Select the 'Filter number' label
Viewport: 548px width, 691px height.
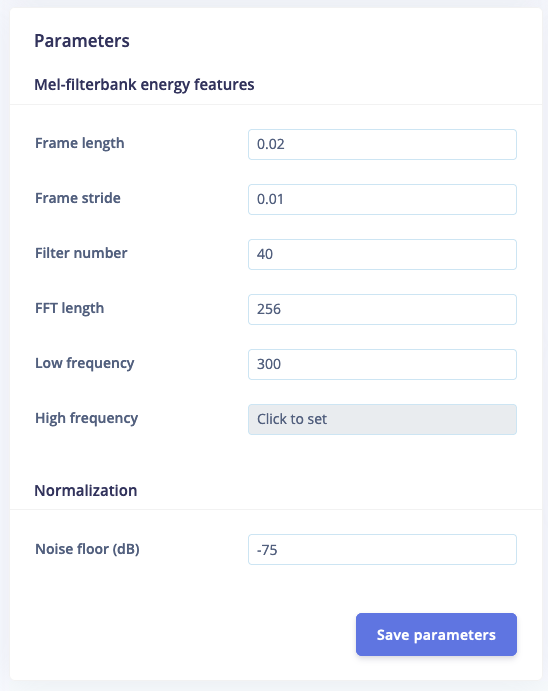tap(81, 253)
